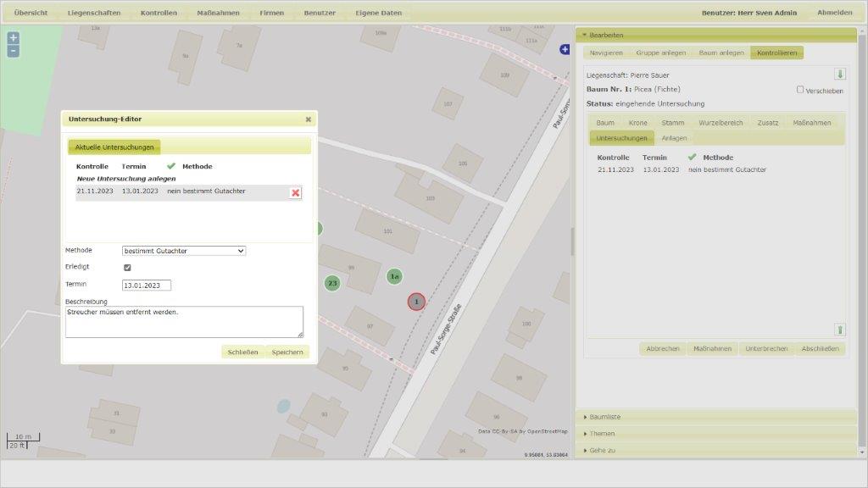Expand the Themen panel
This screenshot has width=868, height=488.
coord(602,434)
